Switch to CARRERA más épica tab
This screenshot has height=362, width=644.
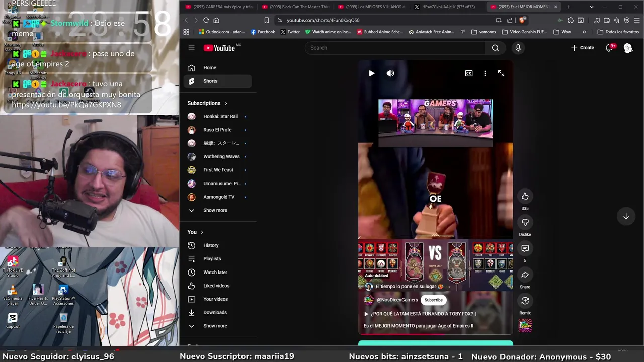pyautogui.click(x=219, y=7)
